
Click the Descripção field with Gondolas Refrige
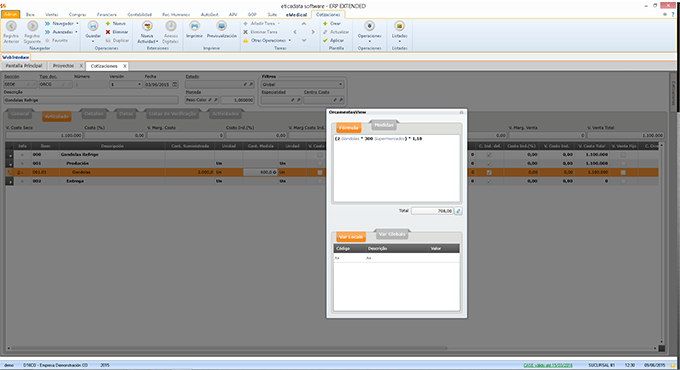[x=91, y=100]
